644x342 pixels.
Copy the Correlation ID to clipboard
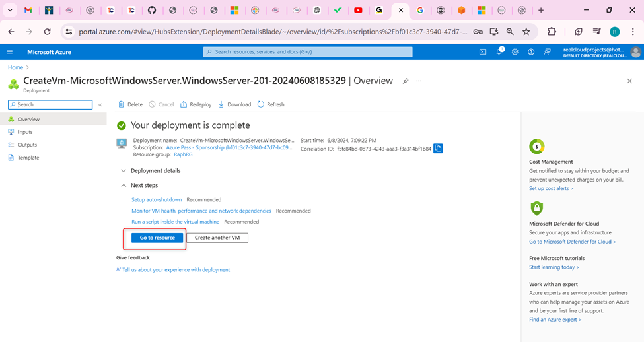438,148
